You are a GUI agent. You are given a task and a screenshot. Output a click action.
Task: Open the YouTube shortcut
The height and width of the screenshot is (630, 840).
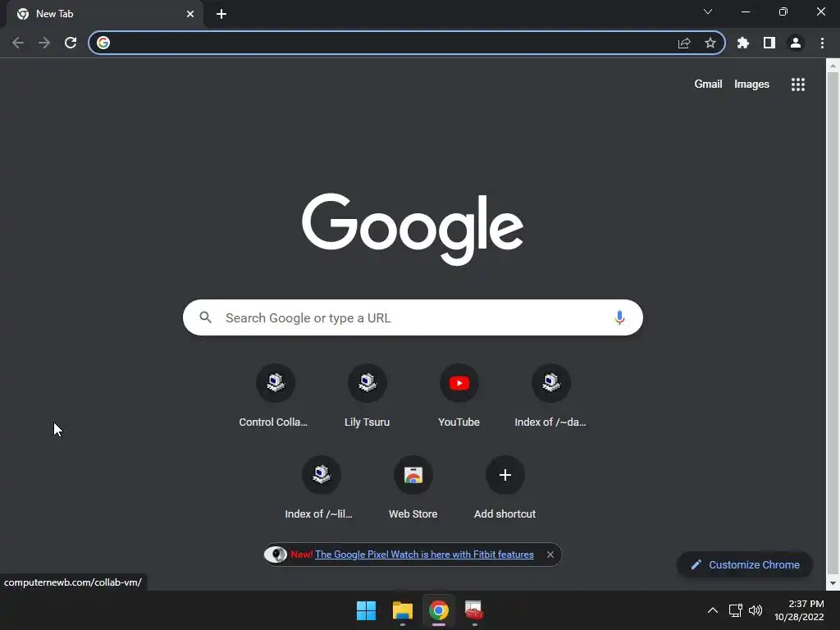pyautogui.click(x=459, y=395)
